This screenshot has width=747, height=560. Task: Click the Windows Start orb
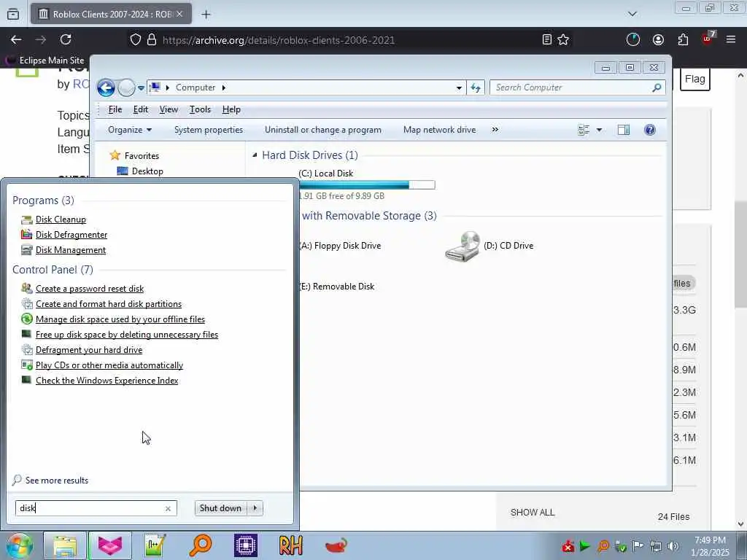[x=19, y=545]
